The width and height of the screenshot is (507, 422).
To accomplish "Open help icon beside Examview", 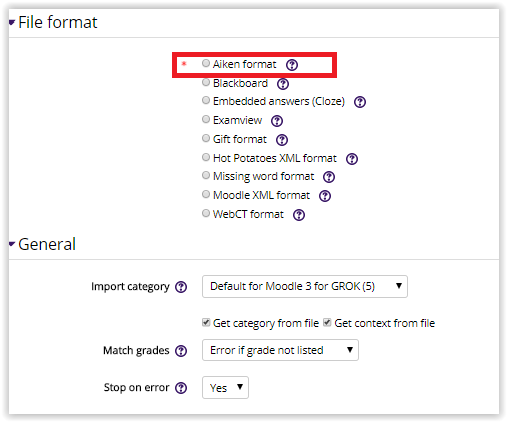I will pos(277,121).
